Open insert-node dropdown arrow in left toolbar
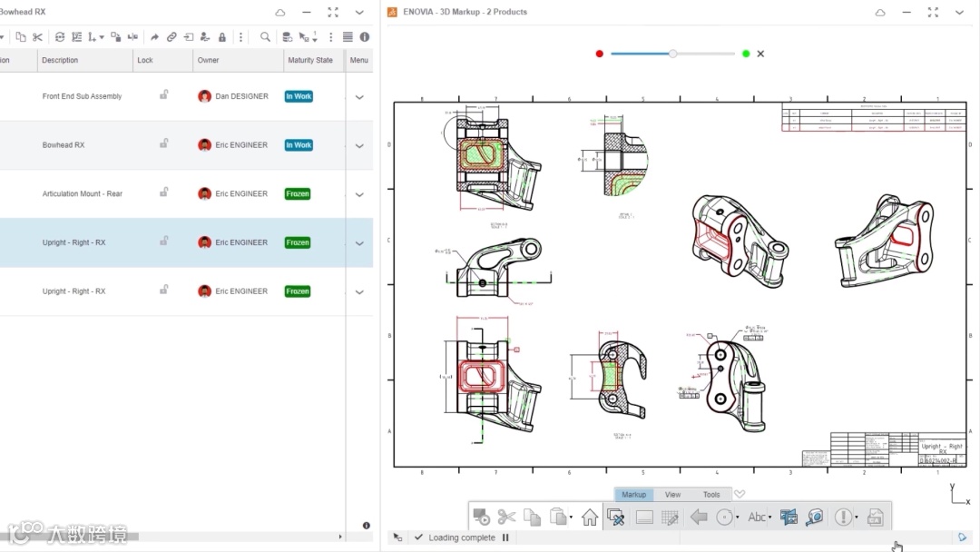 tap(102, 37)
